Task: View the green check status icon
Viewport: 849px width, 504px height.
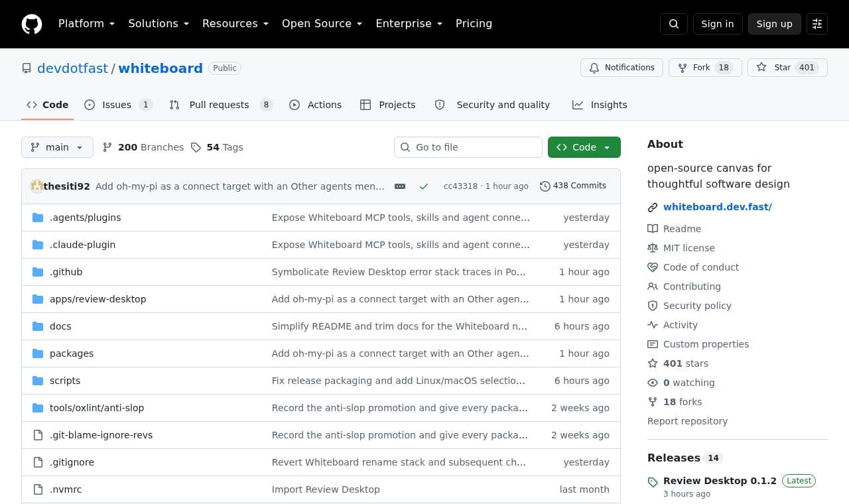Action: click(424, 186)
